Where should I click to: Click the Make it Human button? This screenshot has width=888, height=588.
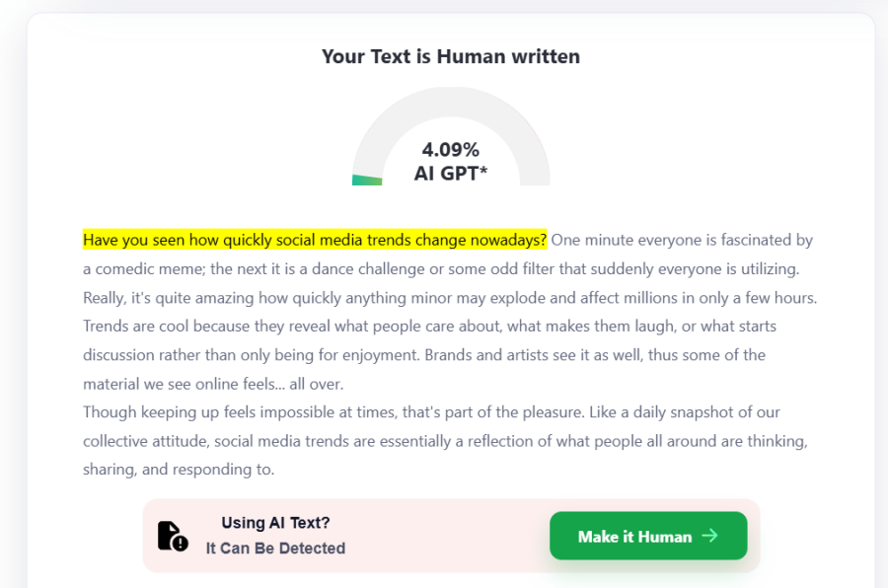click(647, 536)
